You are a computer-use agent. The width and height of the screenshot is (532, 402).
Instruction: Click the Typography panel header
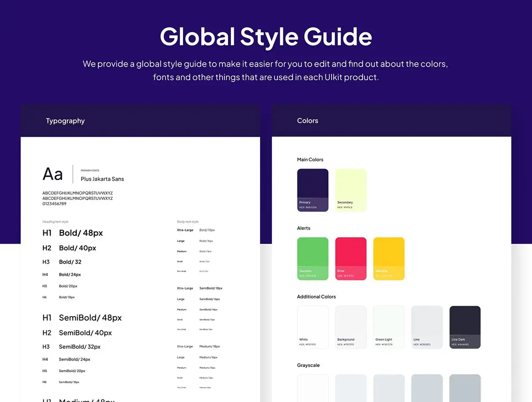(x=65, y=121)
